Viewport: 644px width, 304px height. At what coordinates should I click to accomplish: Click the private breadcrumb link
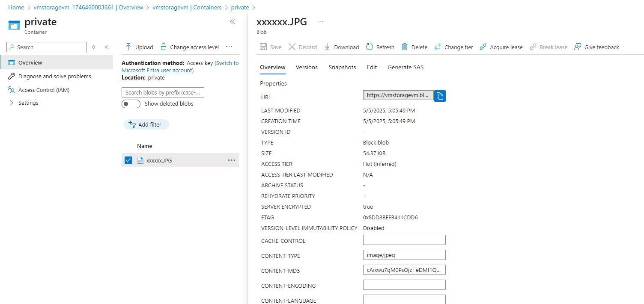coord(240,7)
